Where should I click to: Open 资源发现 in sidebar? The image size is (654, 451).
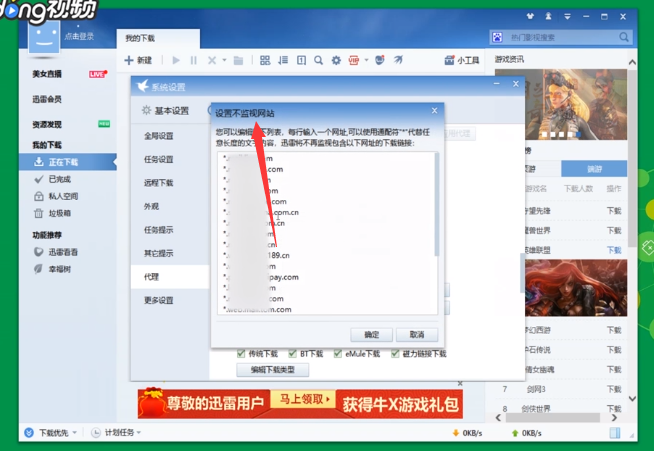pyautogui.click(x=47, y=124)
